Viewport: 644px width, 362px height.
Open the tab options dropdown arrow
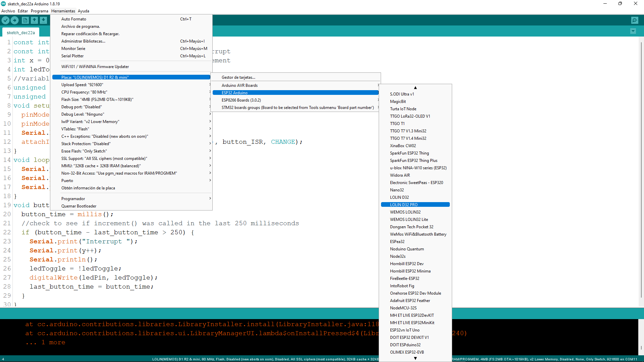tap(633, 31)
